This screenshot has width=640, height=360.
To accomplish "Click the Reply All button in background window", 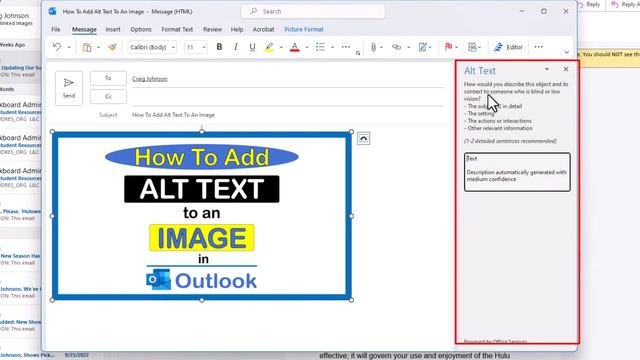I will click(625, 4).
